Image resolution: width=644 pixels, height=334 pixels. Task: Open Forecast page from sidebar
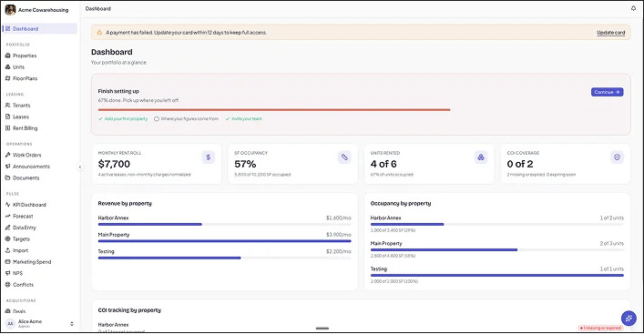click(40, 217)
